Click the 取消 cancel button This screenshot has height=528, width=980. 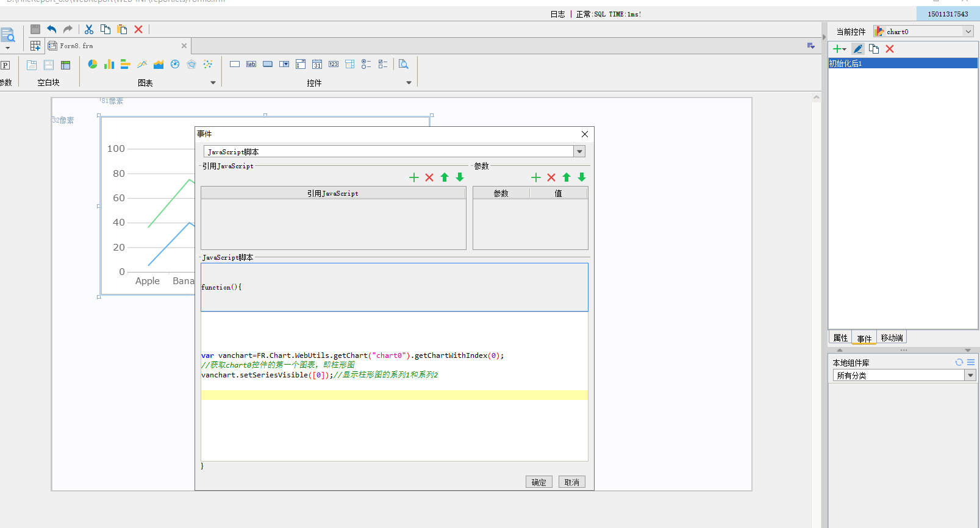572,482
